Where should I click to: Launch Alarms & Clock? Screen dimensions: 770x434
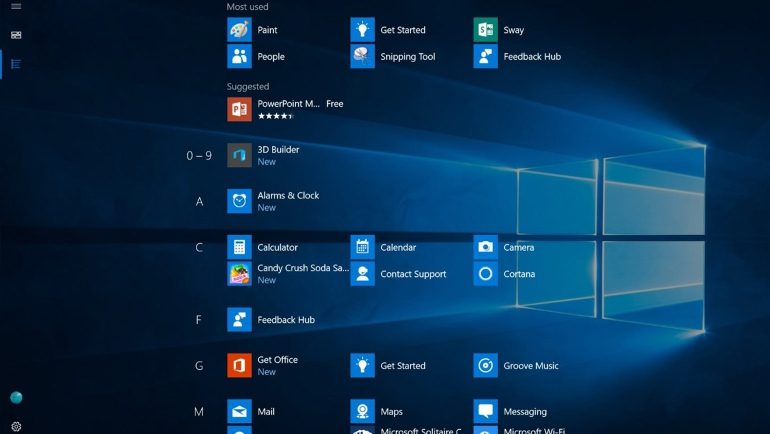coord(239,201)
